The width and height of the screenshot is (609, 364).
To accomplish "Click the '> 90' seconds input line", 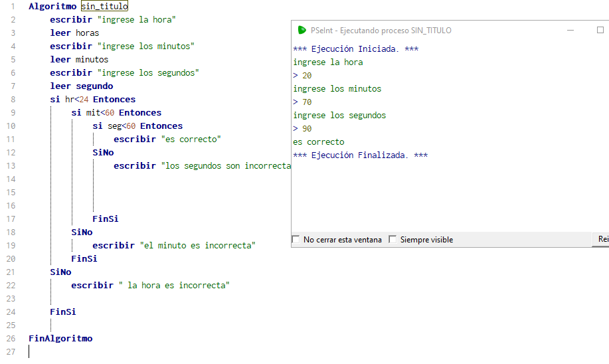I will tap(303, 129).
